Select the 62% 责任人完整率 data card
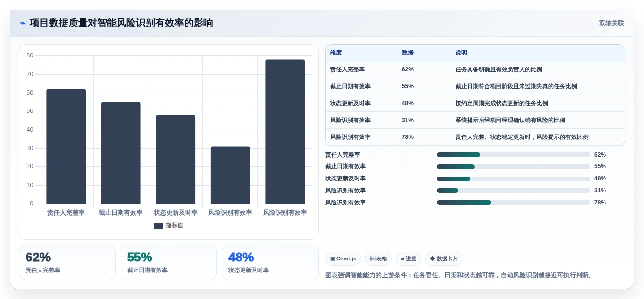 [67, 262]
